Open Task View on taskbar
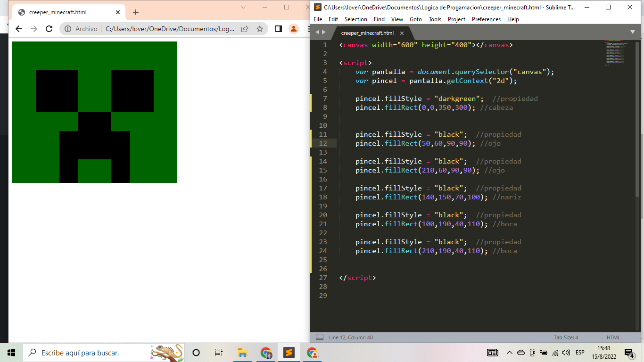This screenshot has height=362, width=644. 219,353
